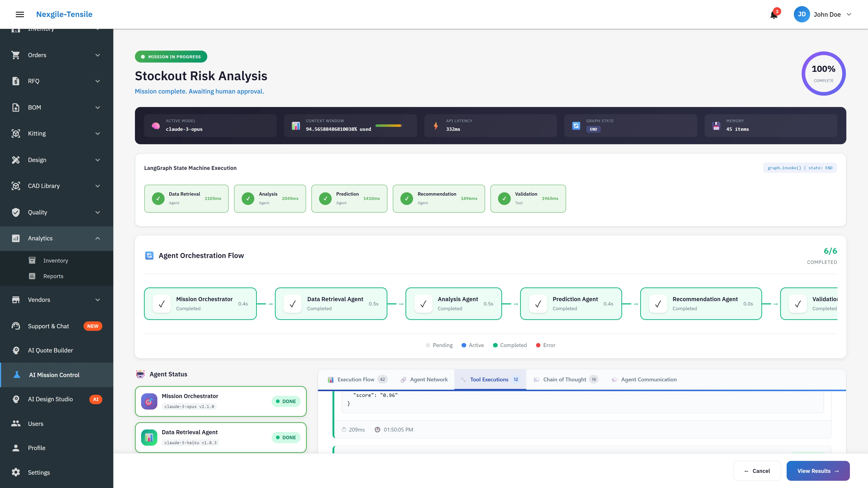Open the Support & Chat headset icon

pos(16,326)
